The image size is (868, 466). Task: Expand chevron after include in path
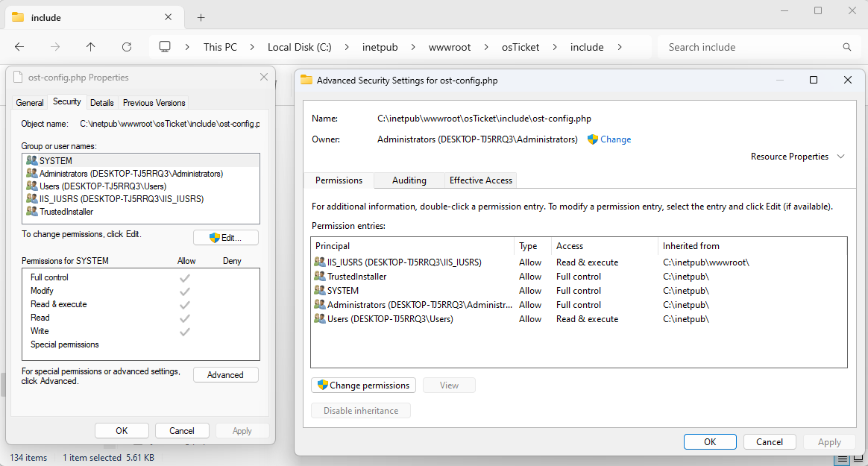point(620,47)
